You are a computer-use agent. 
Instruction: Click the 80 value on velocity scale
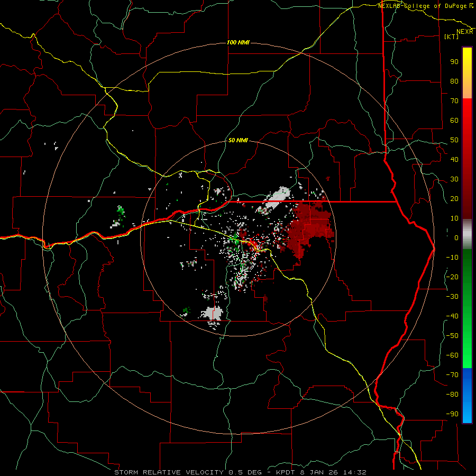(454, 81)
